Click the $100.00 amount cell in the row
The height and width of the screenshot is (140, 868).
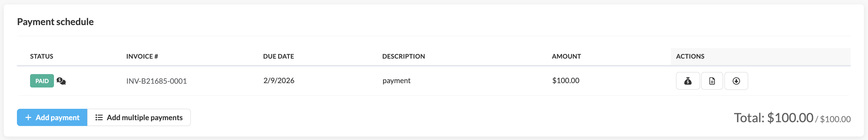566,80
